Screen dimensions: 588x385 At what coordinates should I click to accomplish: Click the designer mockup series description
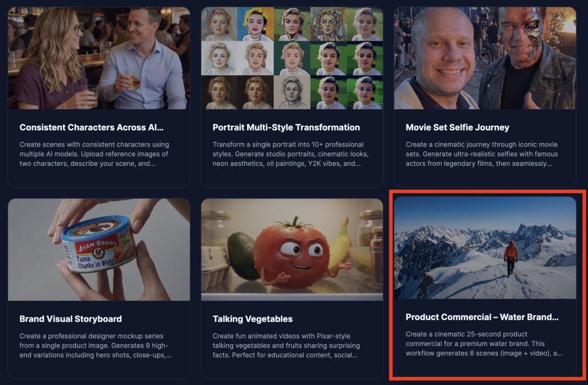click(96, 345)
